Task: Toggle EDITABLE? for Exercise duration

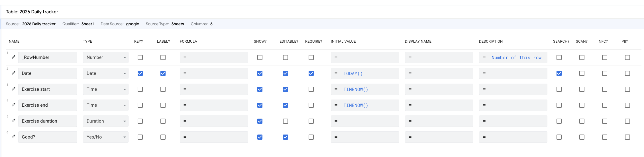Action: (x=286, y=121)
